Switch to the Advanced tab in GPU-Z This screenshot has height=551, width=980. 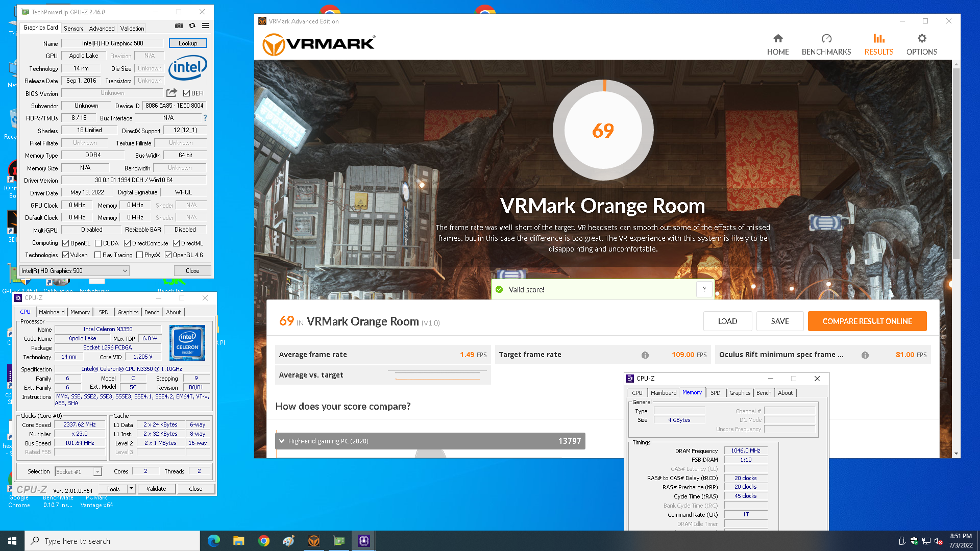(102, 28)
